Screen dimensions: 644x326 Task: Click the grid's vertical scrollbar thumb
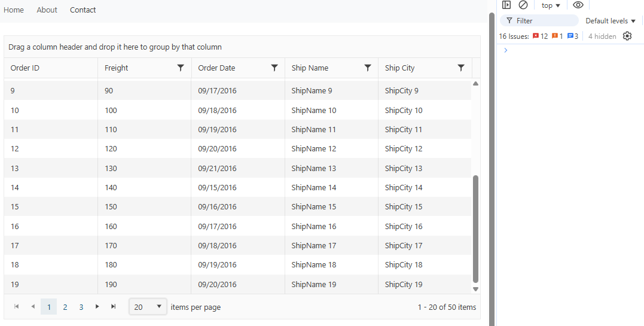(475, 228)
